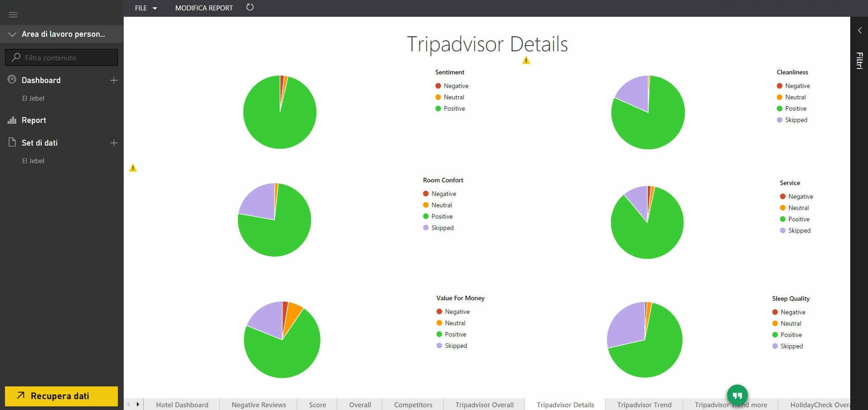The image size is (868, 410).
Task: Click the Value For Money legend title
Action: pos(461,298)
